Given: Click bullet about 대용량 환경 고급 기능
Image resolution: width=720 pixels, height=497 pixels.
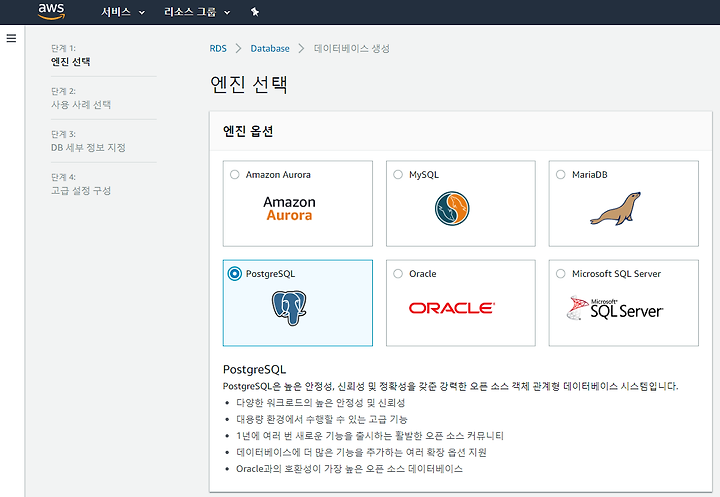Looking at the screenshot, I should click(322, 419).
